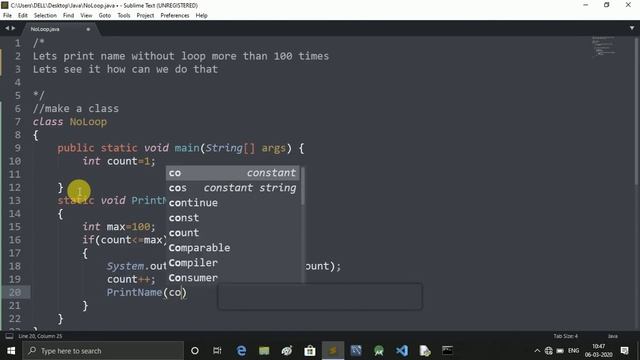The width and height of the screenshot is (640, 360).
Task: Click the 'int count=1;' code line
Action: pos(119,161)
